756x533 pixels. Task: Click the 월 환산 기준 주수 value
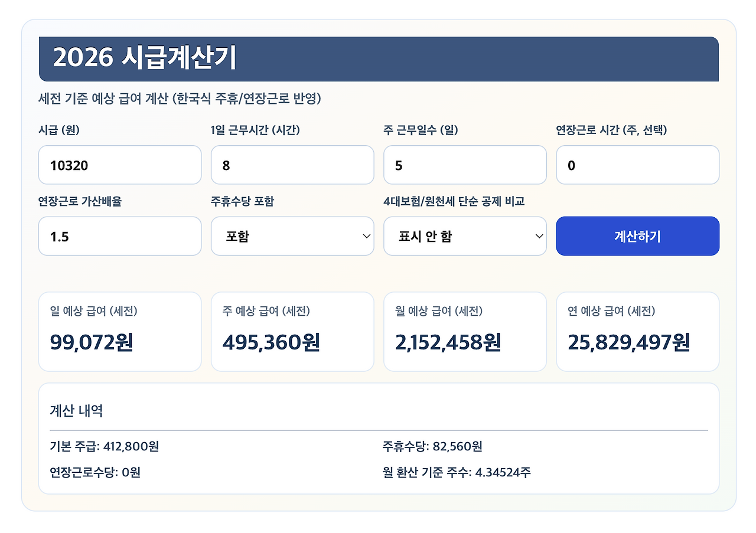(x=458, y=472)
